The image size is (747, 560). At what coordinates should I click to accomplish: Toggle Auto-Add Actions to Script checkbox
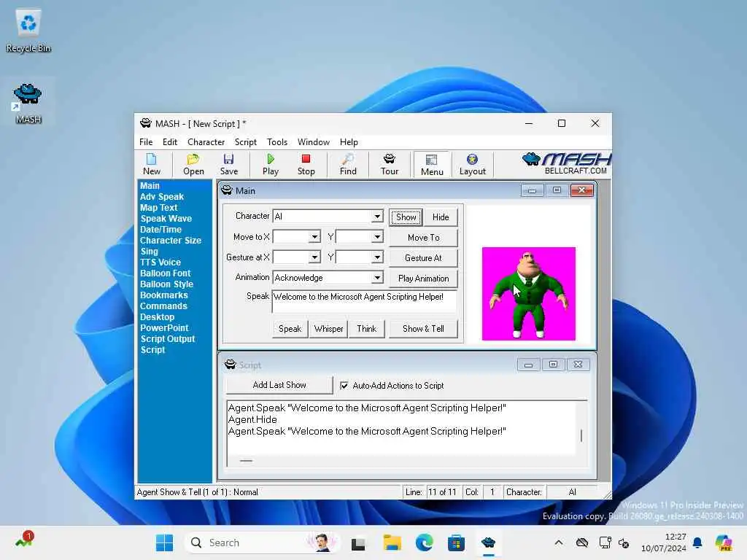click(x=344, y=385)
